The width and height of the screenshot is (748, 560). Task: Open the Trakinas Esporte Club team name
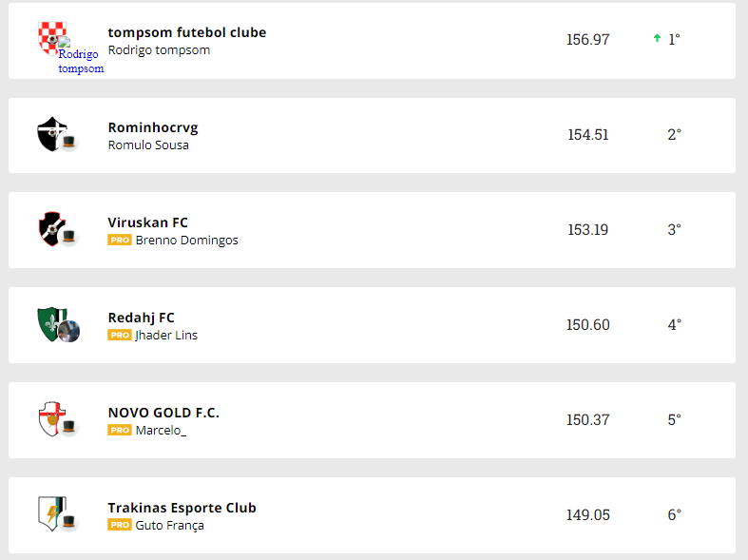[x=182, y=508]
